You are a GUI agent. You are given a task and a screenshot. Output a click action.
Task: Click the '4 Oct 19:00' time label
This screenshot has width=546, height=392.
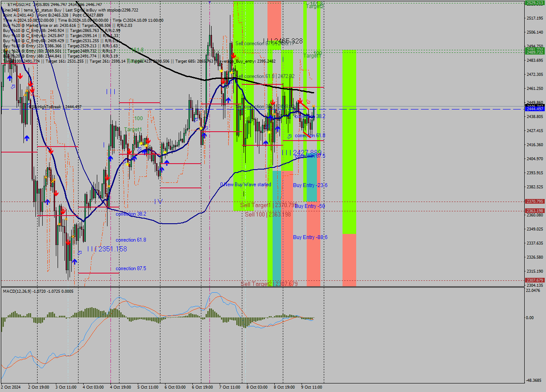click(121, 387)
